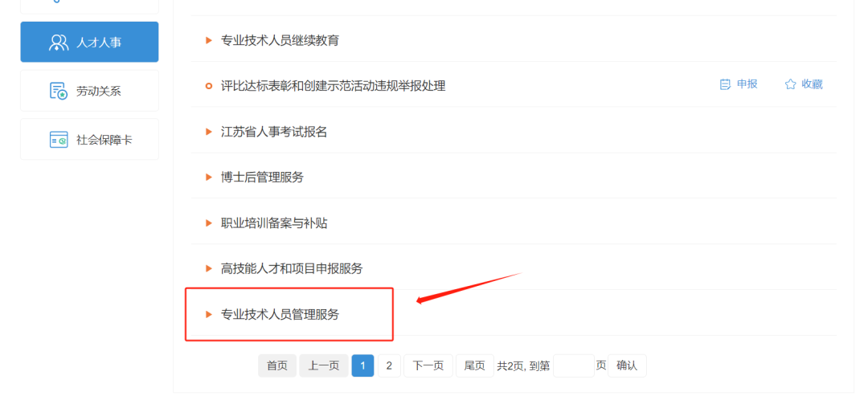The width and height of the screenshot is (868, 400).
Task: Click the 下一页 button
Action: pos(428,365)
